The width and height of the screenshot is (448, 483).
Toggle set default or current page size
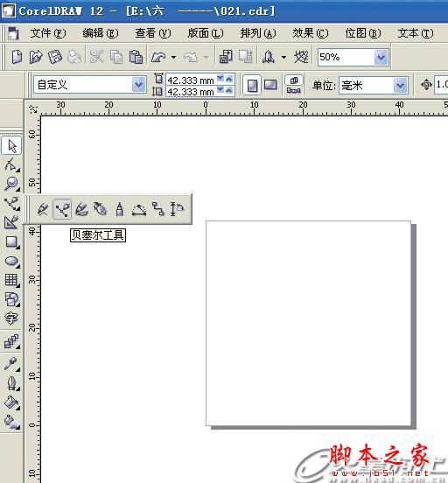point(294,85)
